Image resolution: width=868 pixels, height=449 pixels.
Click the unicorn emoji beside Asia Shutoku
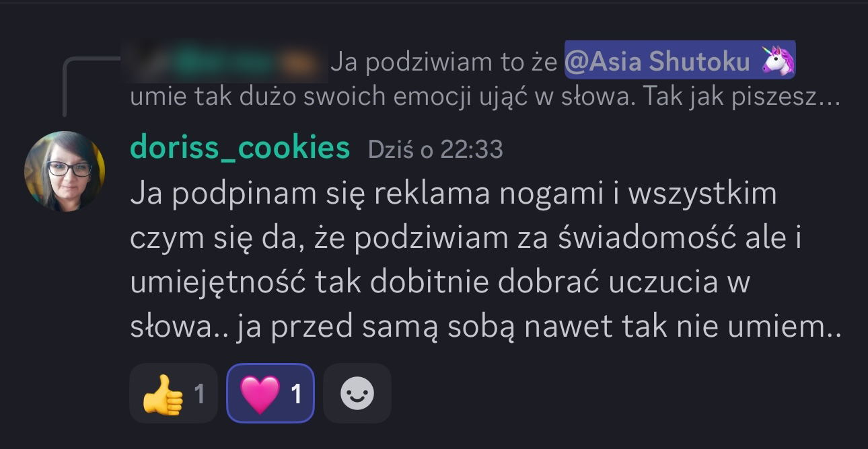[x=778, y=62]
